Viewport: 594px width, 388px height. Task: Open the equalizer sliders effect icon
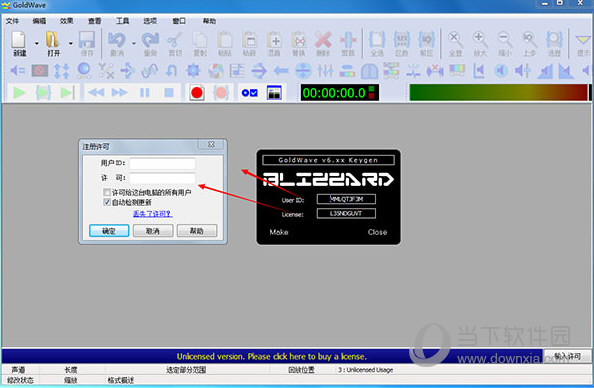tap(325, 71)
